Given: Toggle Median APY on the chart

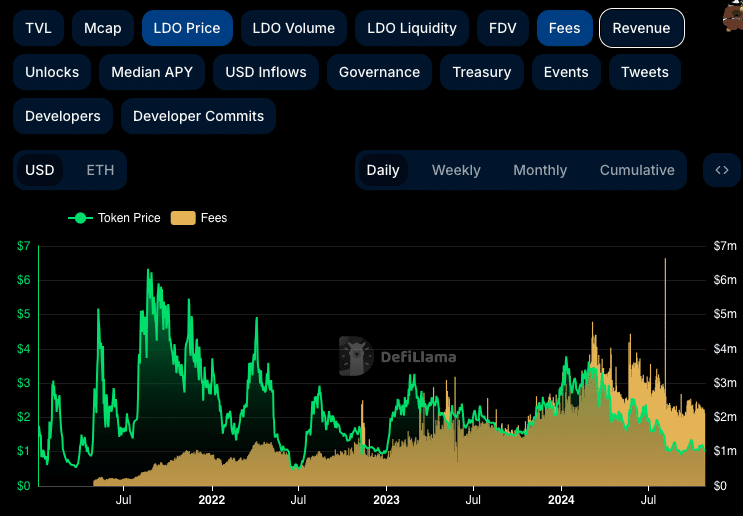Looking at the screenshot, I should click(152, 72).
